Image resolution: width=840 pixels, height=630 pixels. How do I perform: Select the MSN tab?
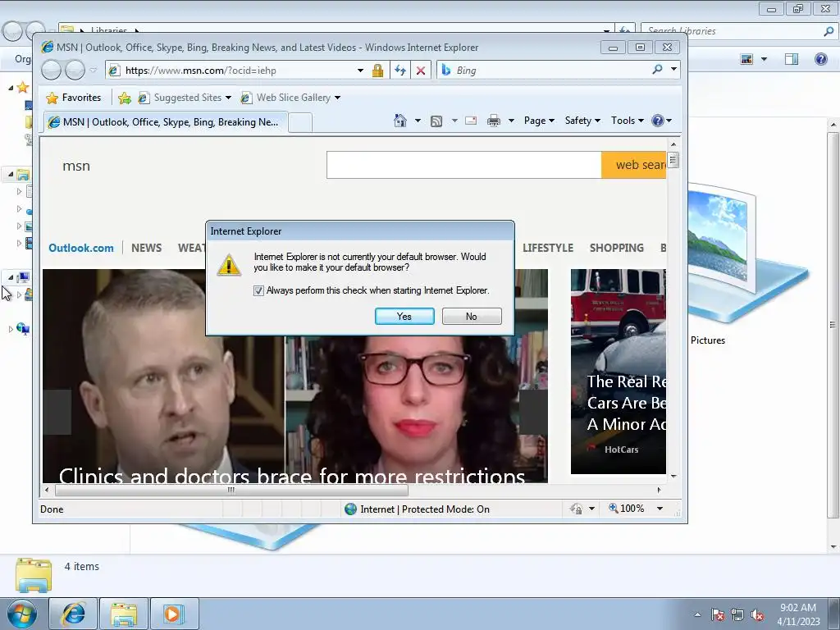(x=166, y=122)
